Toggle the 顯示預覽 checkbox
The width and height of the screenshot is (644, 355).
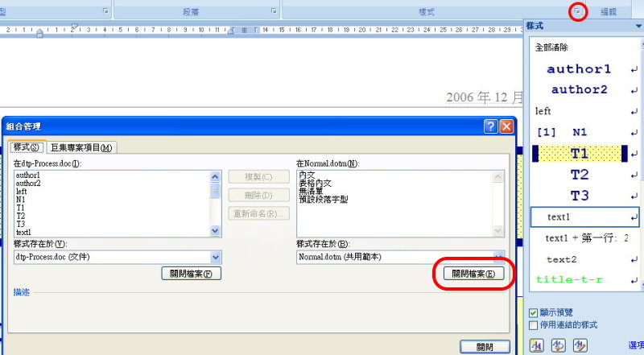pyautogui.click(x=534, y=312)
